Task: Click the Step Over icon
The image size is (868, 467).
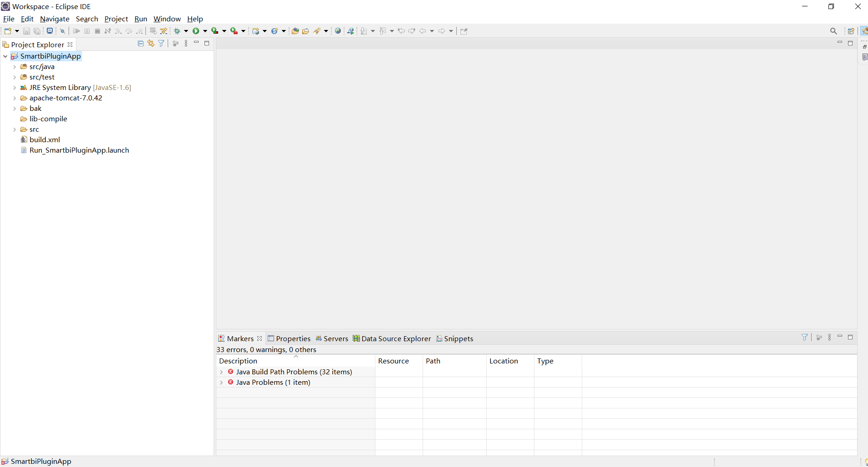Action: [x=129, y=31]
